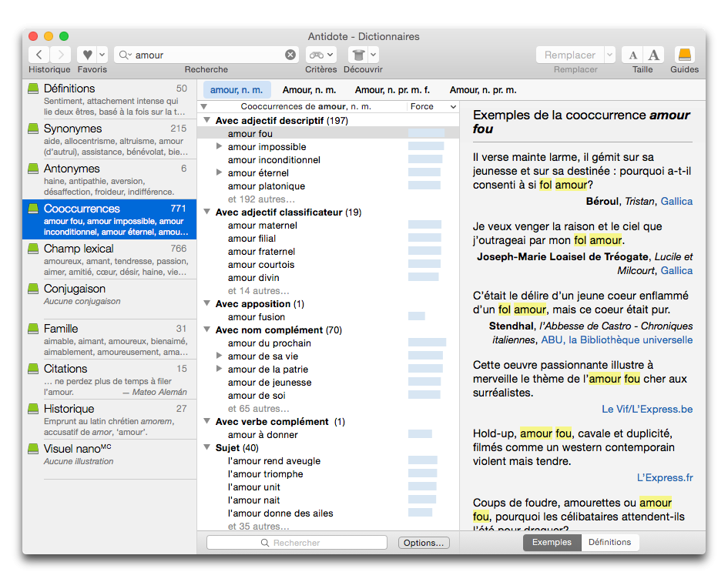The image size is (728, 582).
Task: Expand the amour de la patrie row
Action: click(x=219, y=369)
